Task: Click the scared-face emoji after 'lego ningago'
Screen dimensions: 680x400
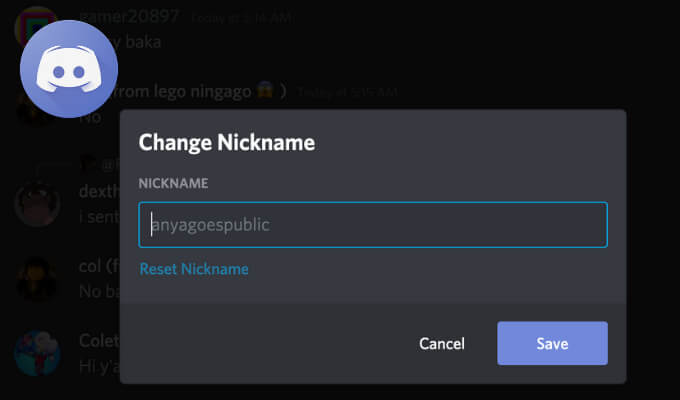Action: tap(266, 92)
